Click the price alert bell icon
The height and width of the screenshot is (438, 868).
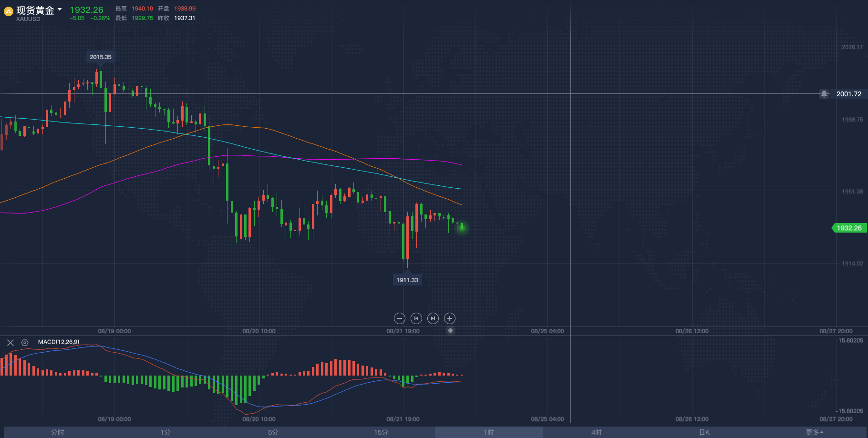click(824, 94)
